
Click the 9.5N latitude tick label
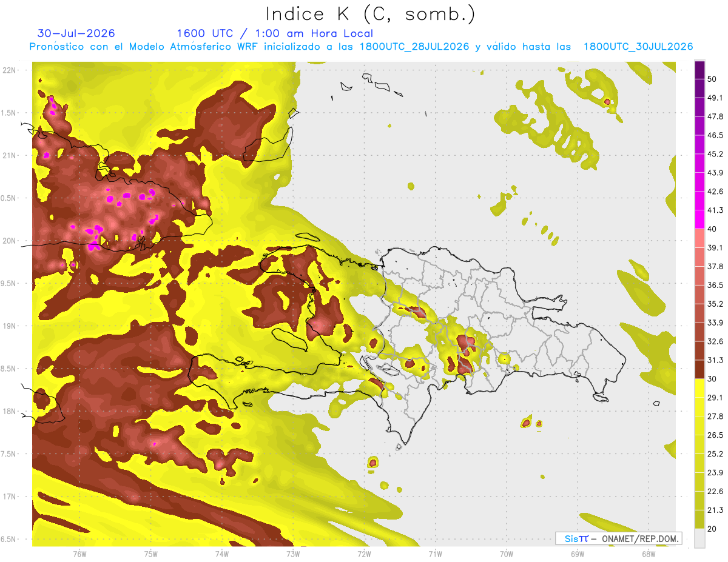click(8, 283)
